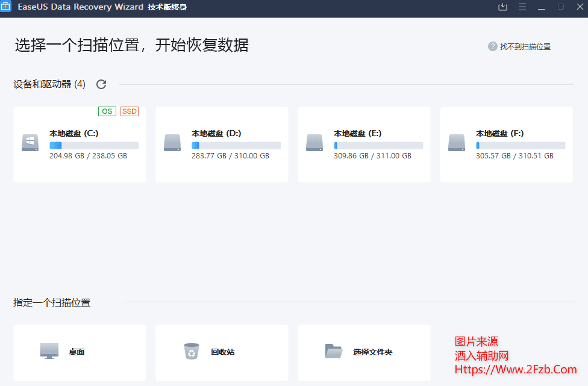588x386 pixels.
Task: Click the question mark help icon
Action: 492,46
